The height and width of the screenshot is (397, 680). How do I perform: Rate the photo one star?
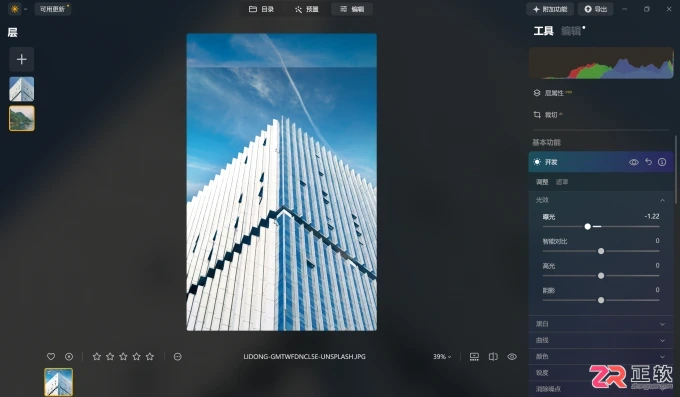[x=97, y=357]
